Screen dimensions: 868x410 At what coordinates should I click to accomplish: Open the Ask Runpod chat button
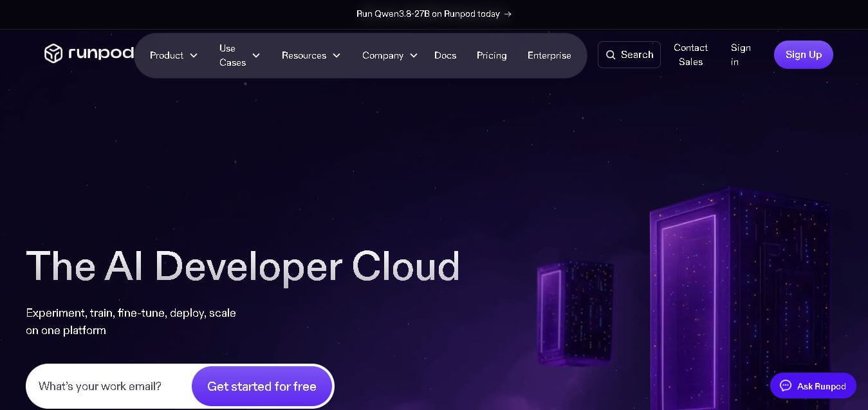coord(813,386)
